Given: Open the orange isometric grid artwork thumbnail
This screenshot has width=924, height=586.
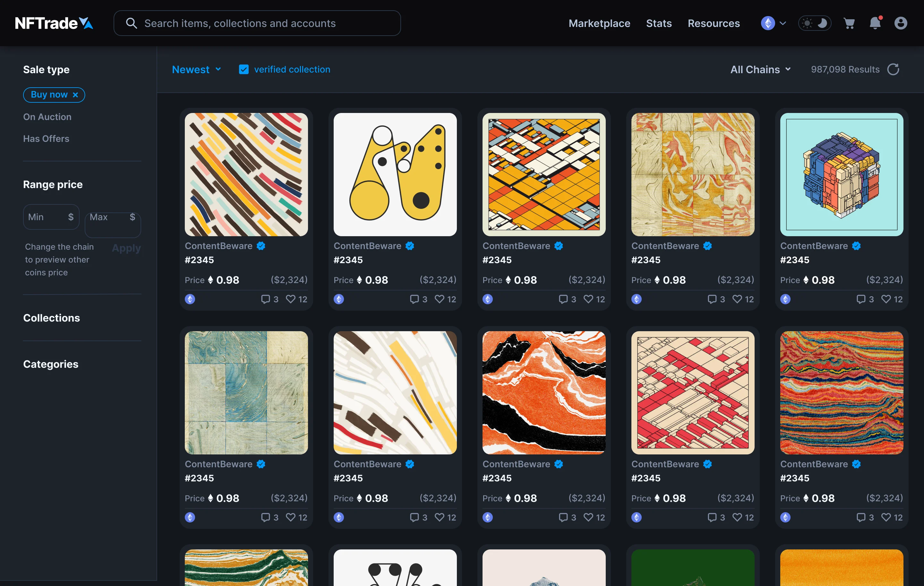Looking at the screenshot, I should [x=544, y=174].
